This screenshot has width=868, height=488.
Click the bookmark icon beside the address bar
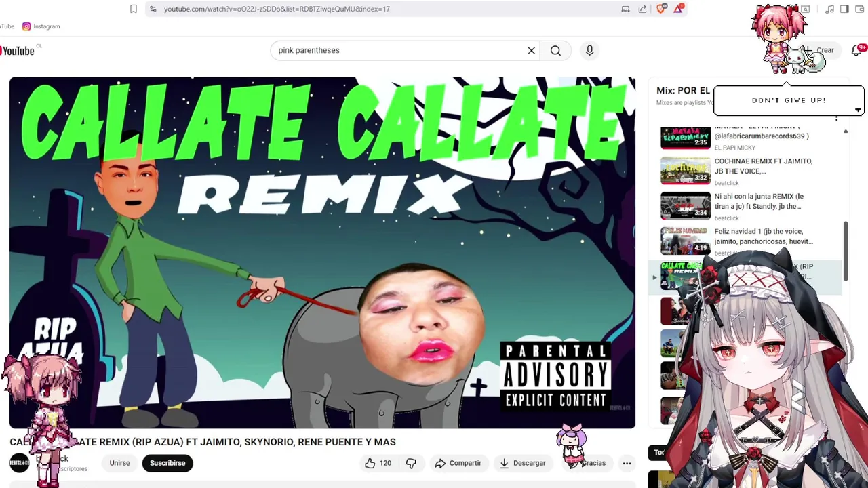click(134, 9)
